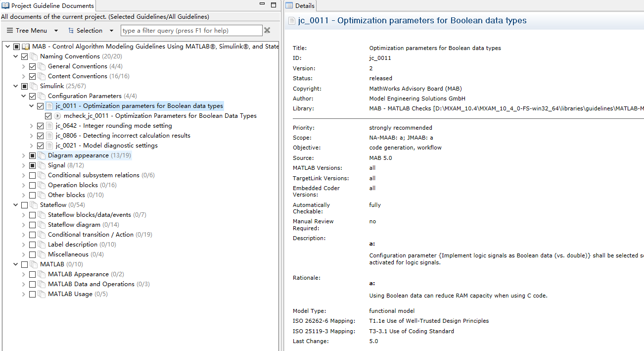
Task: Expand the Other blocks folder
Action: click(x=23, y=195)
